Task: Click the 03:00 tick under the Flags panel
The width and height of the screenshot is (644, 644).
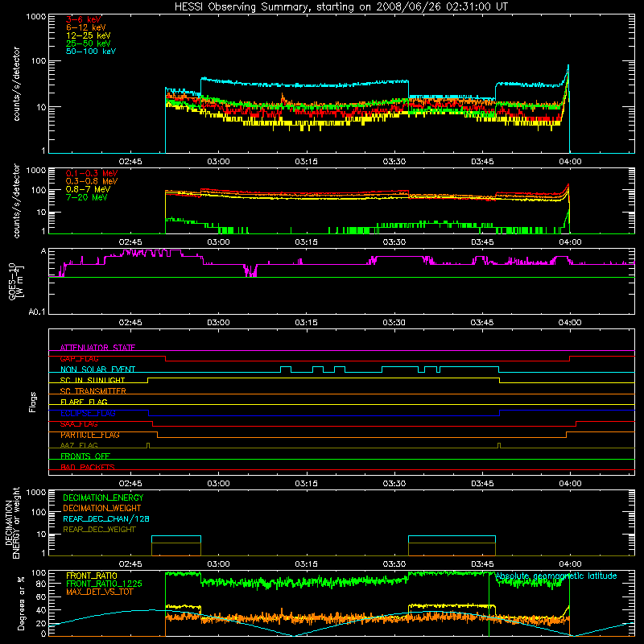Action: click(x=218, y=484)
